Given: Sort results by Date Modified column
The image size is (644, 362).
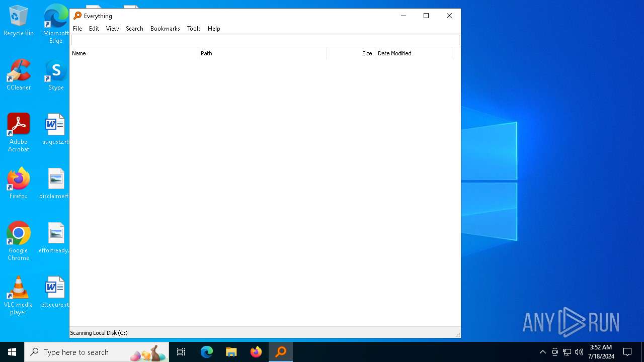Looking at the screenshot, I should pyautogui.click(x=414, y=53).
